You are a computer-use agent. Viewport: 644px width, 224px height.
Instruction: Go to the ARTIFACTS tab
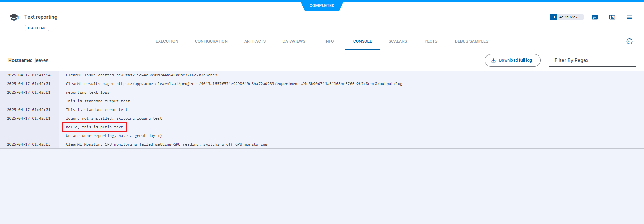pos(255,41)
